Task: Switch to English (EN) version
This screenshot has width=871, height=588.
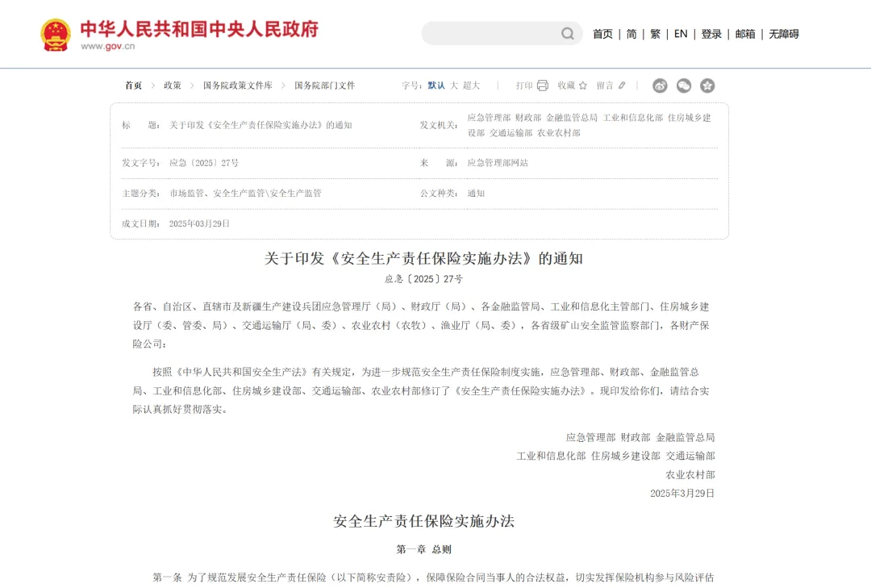Action: tap(681, 34)
